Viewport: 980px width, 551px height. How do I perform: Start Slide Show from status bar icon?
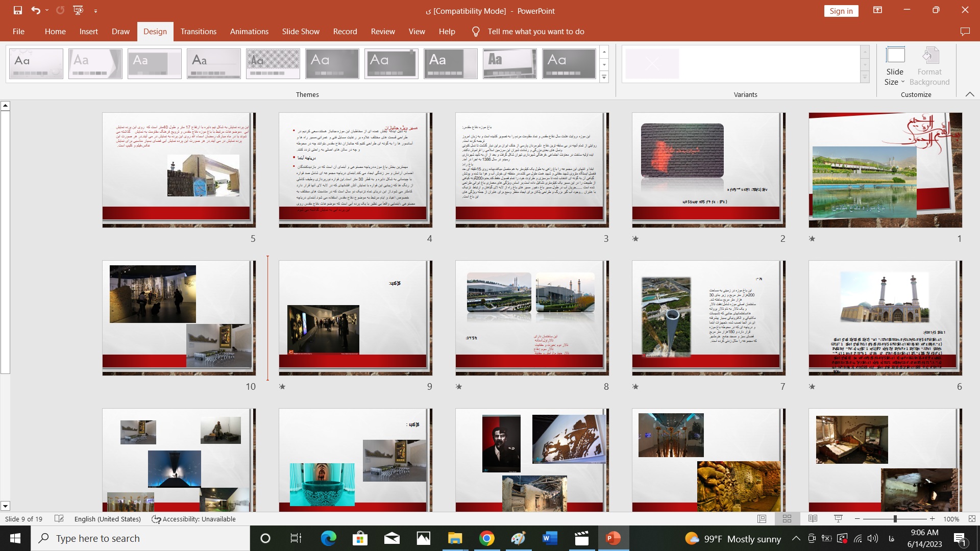838,519
